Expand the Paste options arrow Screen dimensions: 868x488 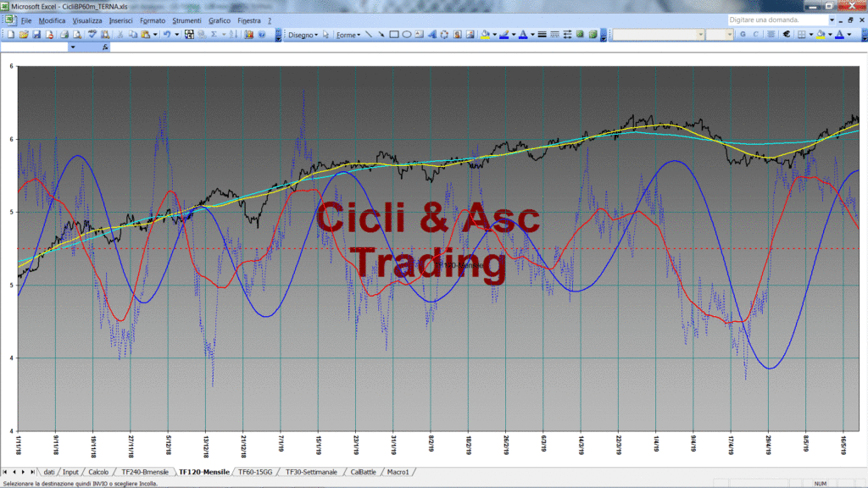point(155,34)
